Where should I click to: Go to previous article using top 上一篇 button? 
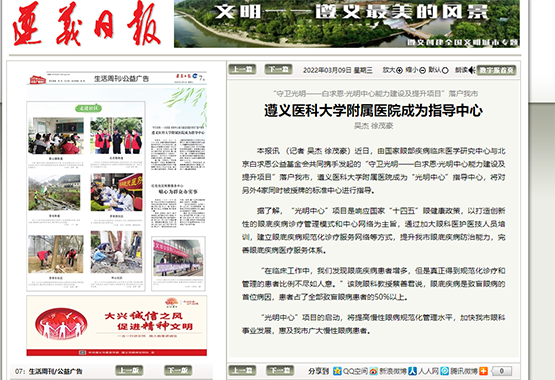click(242, 69)
